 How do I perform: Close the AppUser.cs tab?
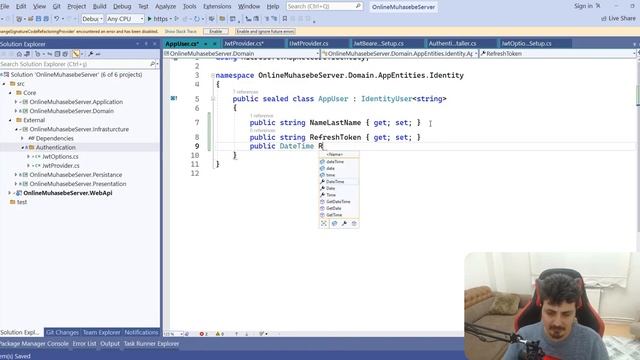click(x=215, y=44)
